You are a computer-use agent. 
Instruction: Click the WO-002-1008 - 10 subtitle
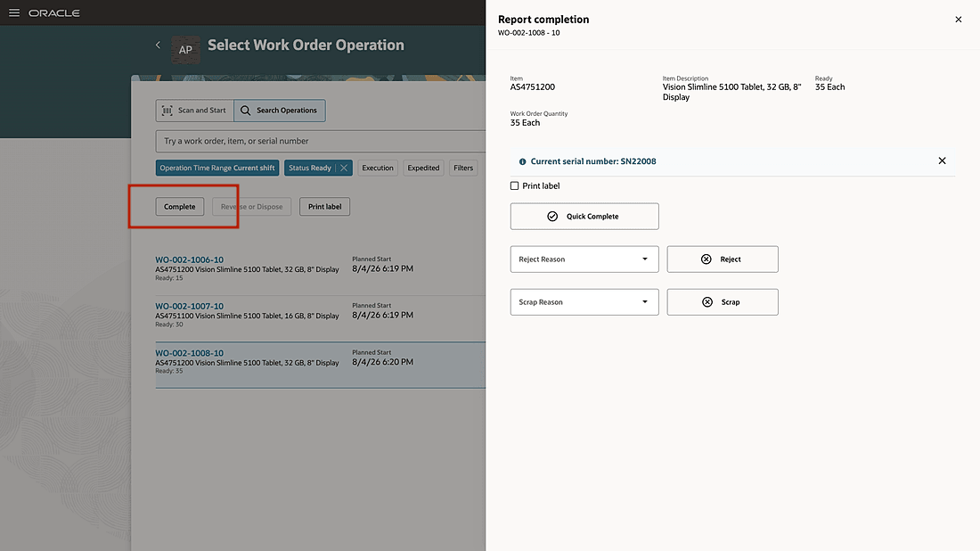[x=528, y=32]
